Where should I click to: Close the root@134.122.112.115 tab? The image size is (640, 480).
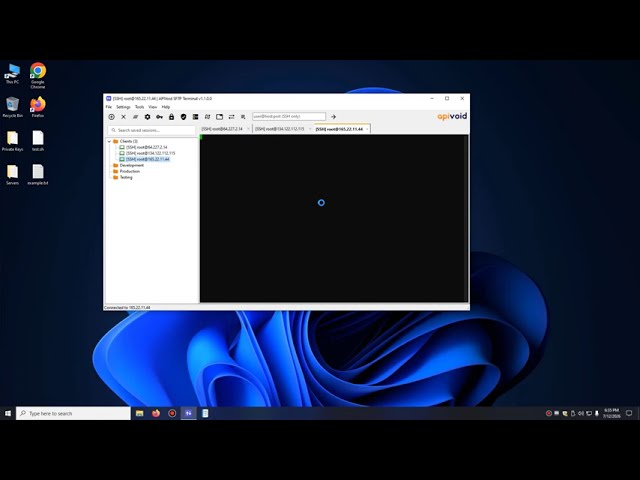(310, 129)
